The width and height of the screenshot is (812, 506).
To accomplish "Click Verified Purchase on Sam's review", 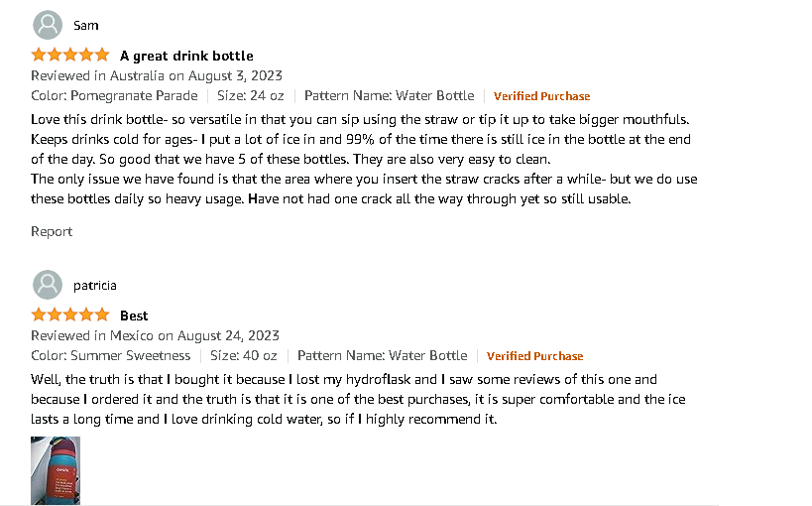I will (x=541, y=96).
